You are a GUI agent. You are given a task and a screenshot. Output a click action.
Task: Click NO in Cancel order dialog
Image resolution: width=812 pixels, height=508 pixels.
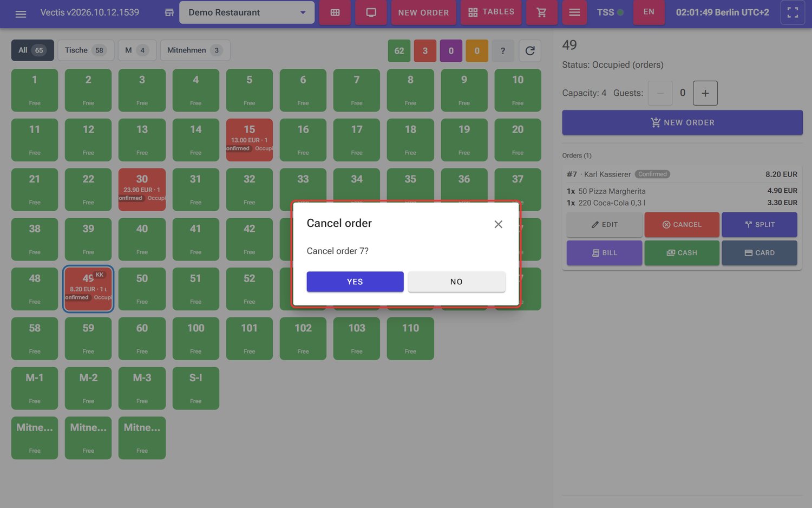tap(456, 282)
